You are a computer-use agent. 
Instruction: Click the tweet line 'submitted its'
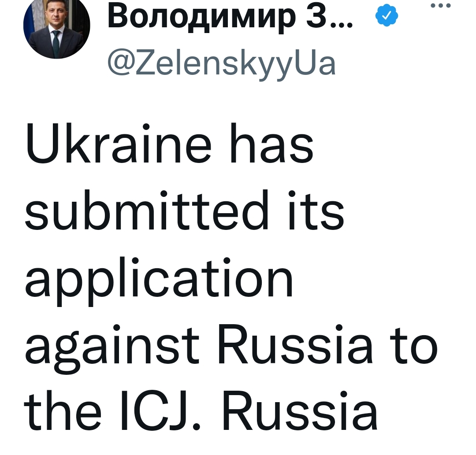coord(185,210)
